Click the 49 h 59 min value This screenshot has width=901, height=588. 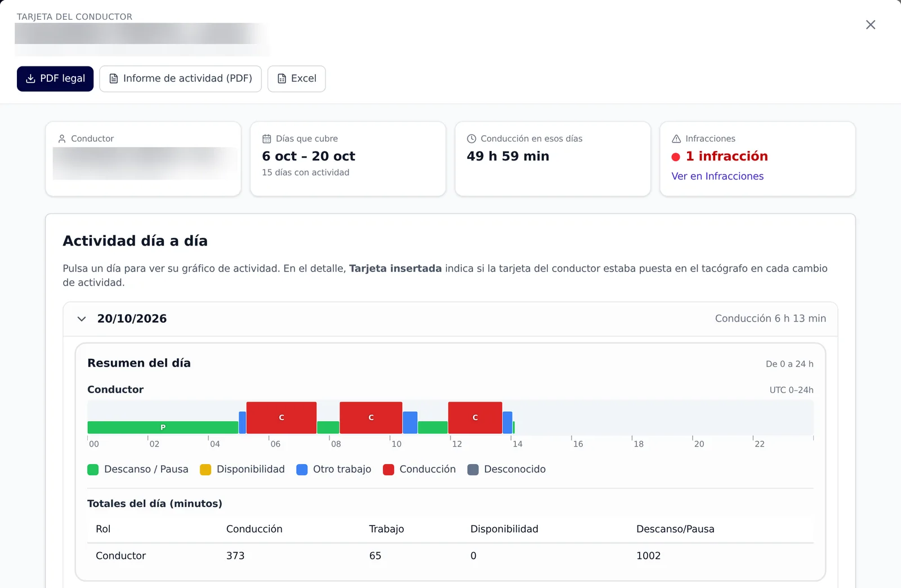click(508, 156)
